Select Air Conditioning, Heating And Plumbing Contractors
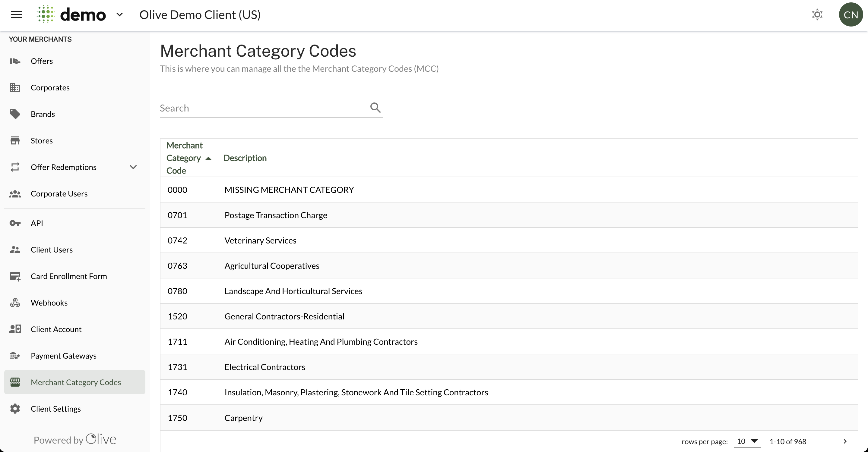The height and width of the screenshot is (452, 868). (x=321, y=342)
